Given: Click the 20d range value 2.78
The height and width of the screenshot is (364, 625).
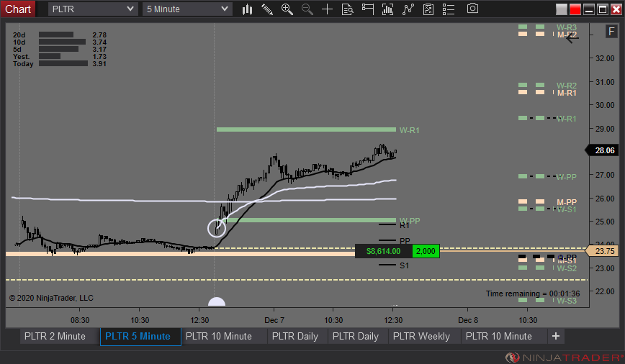Looking at the screenshot, I should click(99, 35).
